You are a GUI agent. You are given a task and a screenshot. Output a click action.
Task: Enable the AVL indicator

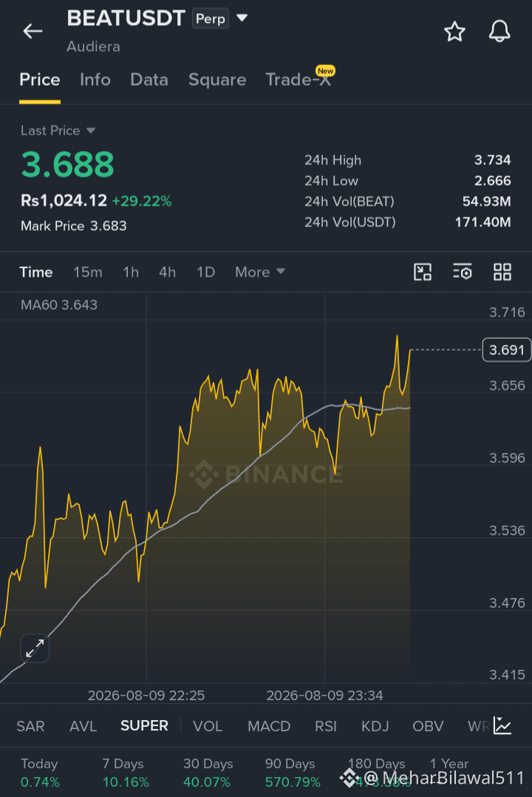click(83, 726)
